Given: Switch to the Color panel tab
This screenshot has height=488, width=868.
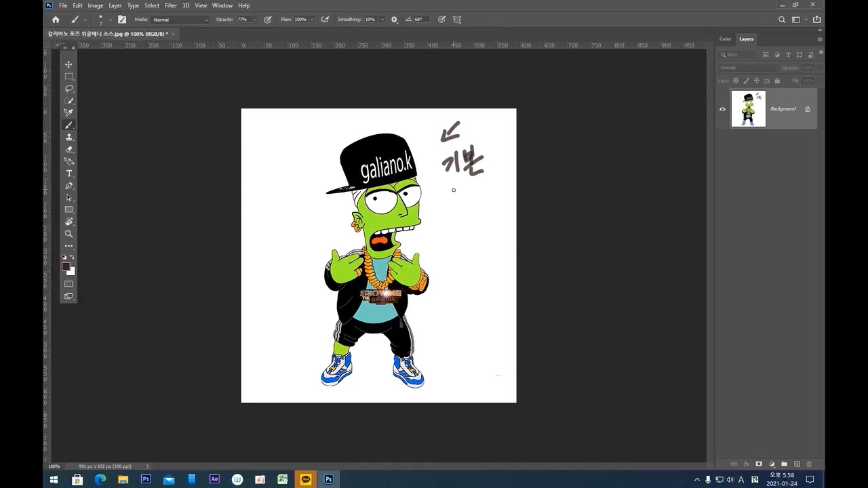Looking at the screenshot, I should click(725, 39).
